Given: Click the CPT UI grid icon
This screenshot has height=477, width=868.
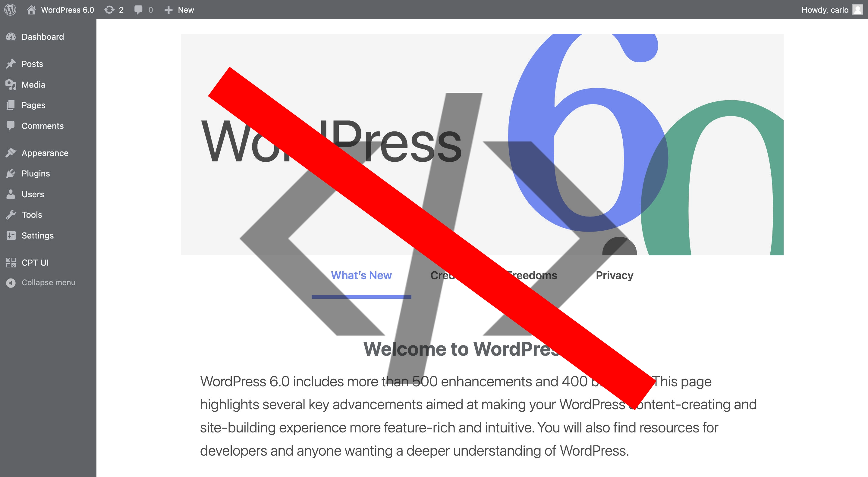Looking at the screenshot, I should pyautogui.click(x=11, y=263).
